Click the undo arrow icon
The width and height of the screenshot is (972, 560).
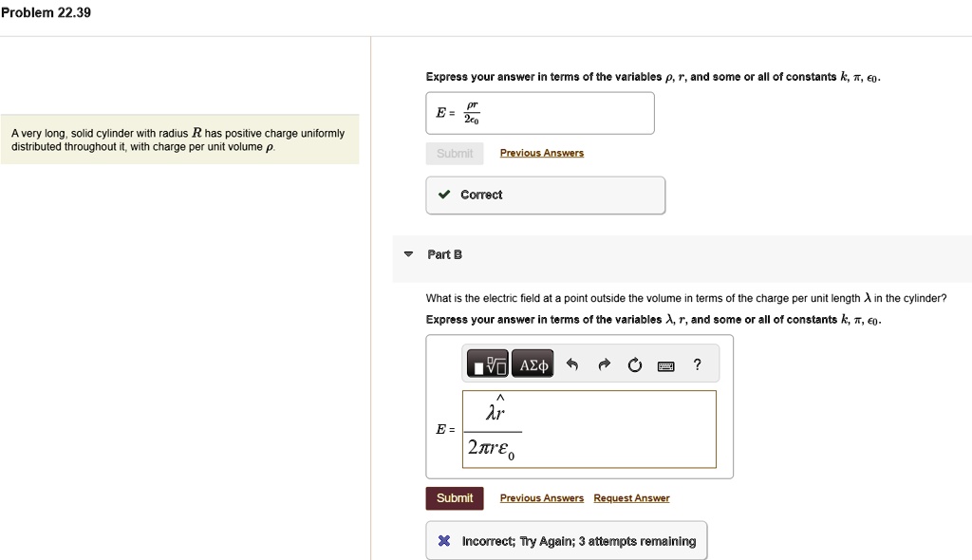[571, 364]
